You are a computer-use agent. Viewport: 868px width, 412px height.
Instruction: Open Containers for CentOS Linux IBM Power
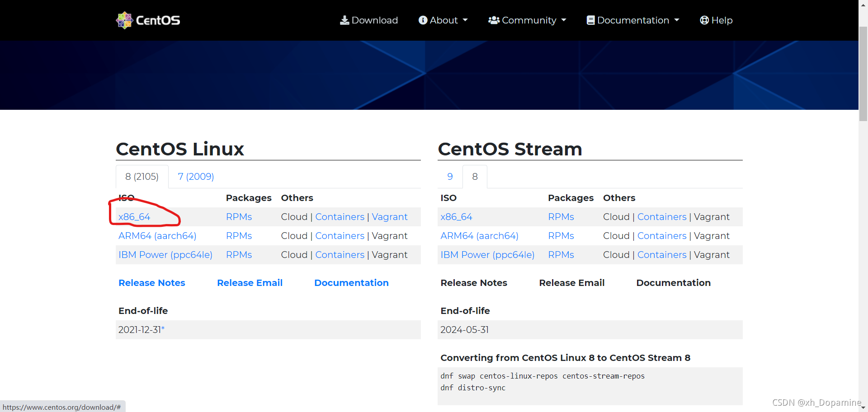tap(340, 255)
